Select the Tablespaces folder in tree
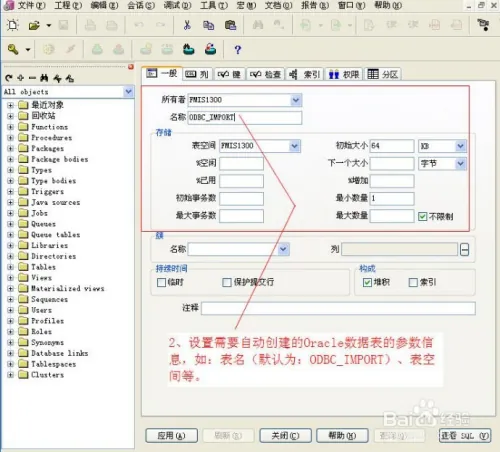This screenshot has width=500, height=452. (x=54, y=364)
